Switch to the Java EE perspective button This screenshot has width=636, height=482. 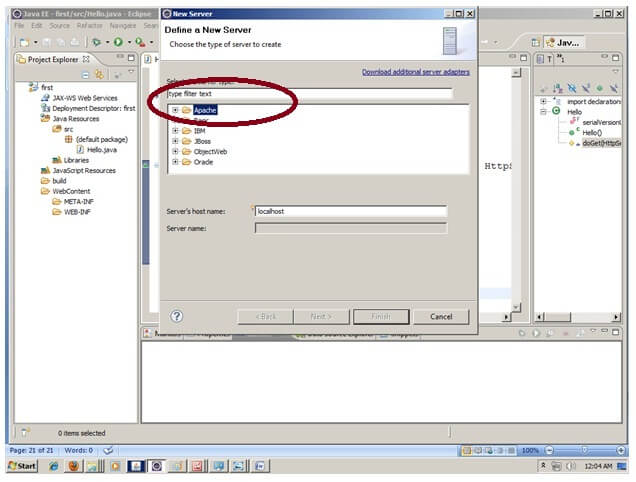coord(564,43)
